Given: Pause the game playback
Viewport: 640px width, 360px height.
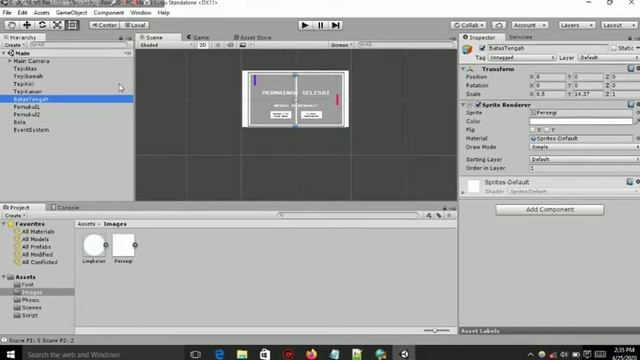Looking at the screenshot, I should tap(320, 25).
